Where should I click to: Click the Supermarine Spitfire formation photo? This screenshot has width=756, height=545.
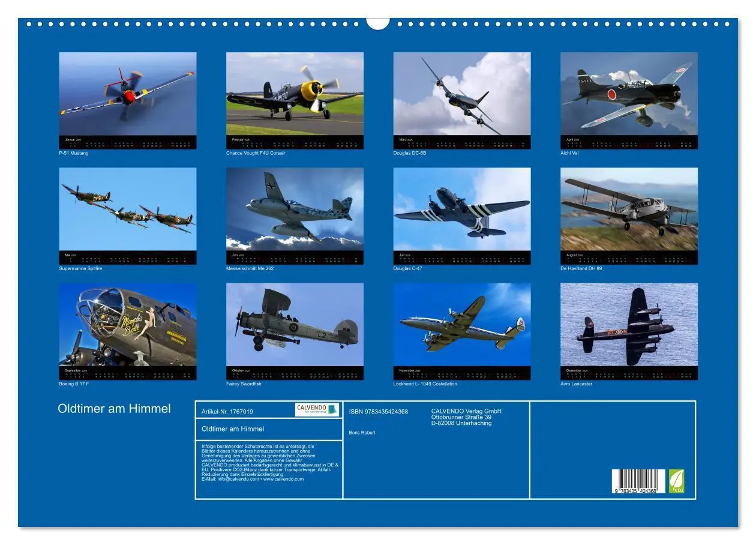click(128, 209)
